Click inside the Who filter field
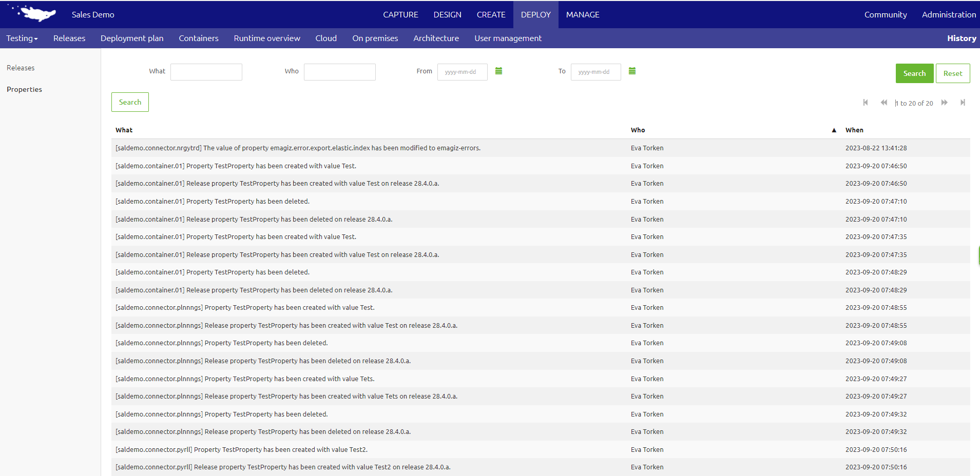980x476 pixels. click(x=339, y=72)
